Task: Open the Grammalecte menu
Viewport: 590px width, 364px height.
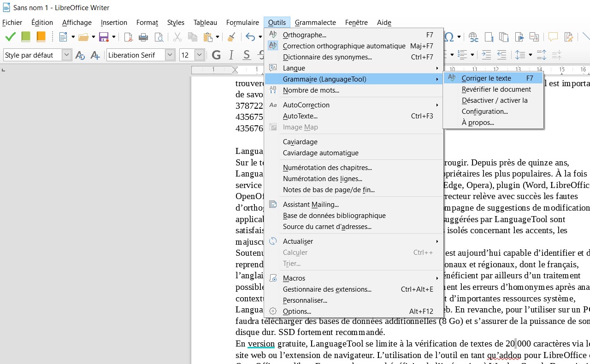Action: point(315,22)
